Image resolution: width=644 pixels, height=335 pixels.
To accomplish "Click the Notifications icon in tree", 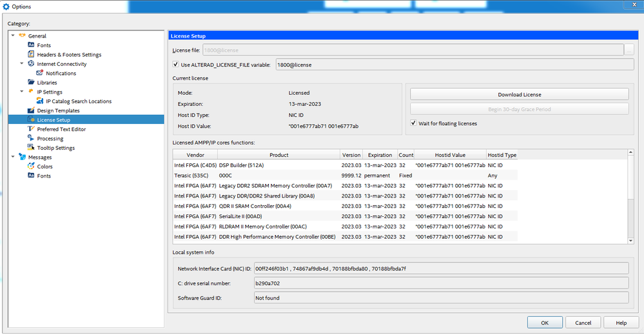I will [40, 74].
